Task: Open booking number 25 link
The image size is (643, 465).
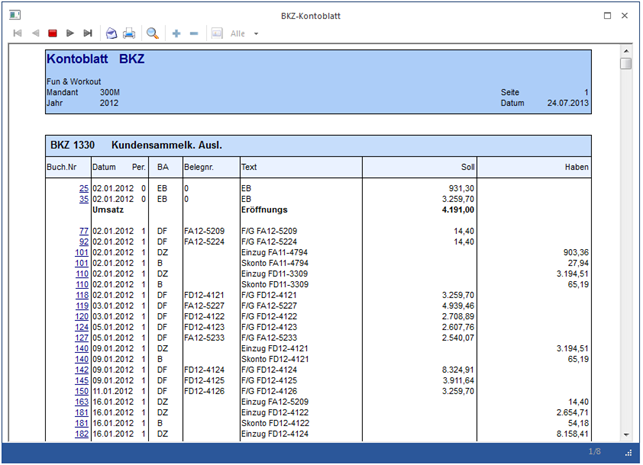Action: (x=82, y=188)
